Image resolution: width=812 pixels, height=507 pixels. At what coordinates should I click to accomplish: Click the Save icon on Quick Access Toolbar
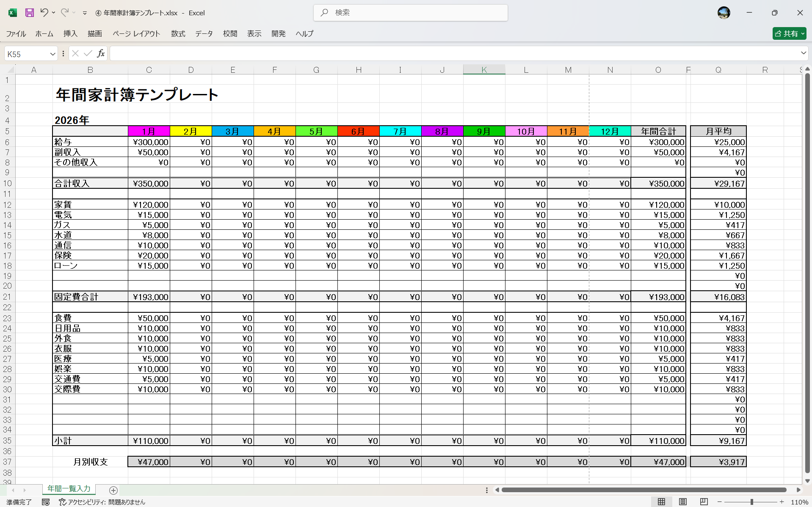pyautogui.click(x=29, y=13)
